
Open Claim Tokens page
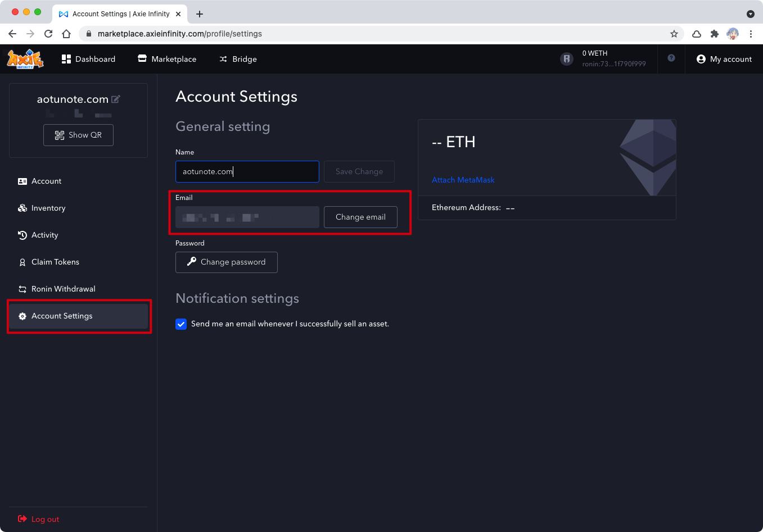click(x=78, y=262)
